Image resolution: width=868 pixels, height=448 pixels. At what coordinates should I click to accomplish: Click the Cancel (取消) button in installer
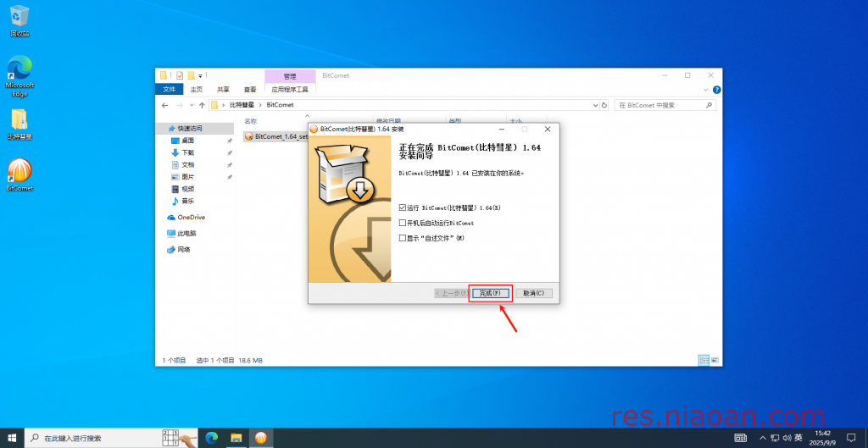click(534, 293)
